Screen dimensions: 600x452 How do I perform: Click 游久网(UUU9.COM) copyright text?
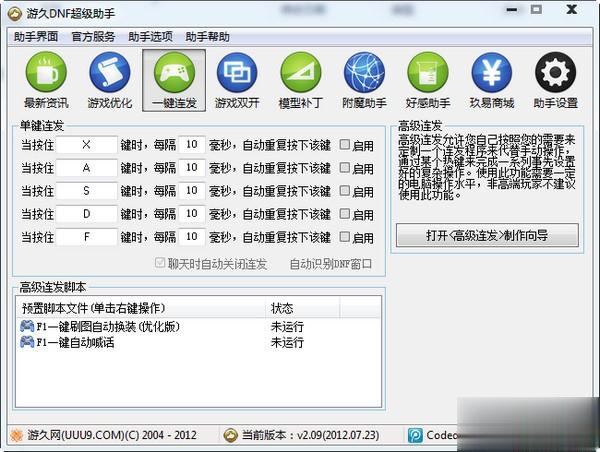[x=111, y=435]
